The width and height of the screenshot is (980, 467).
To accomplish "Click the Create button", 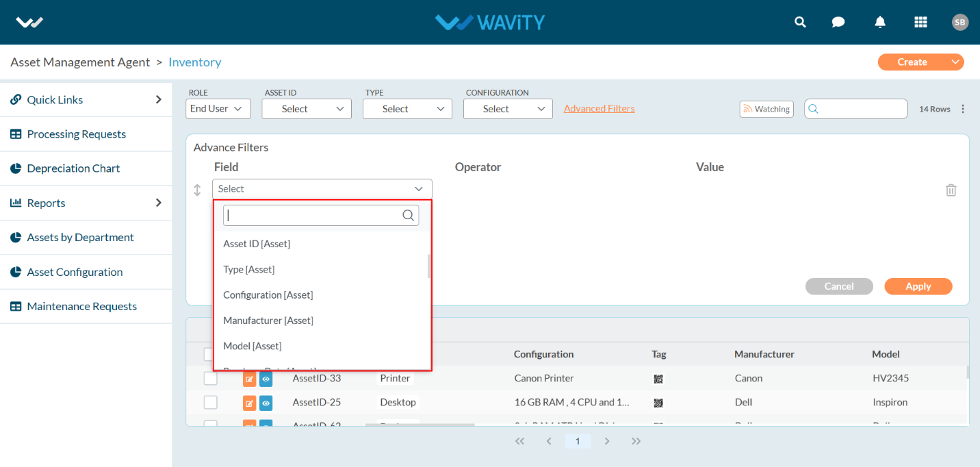I will coord(912,62).
